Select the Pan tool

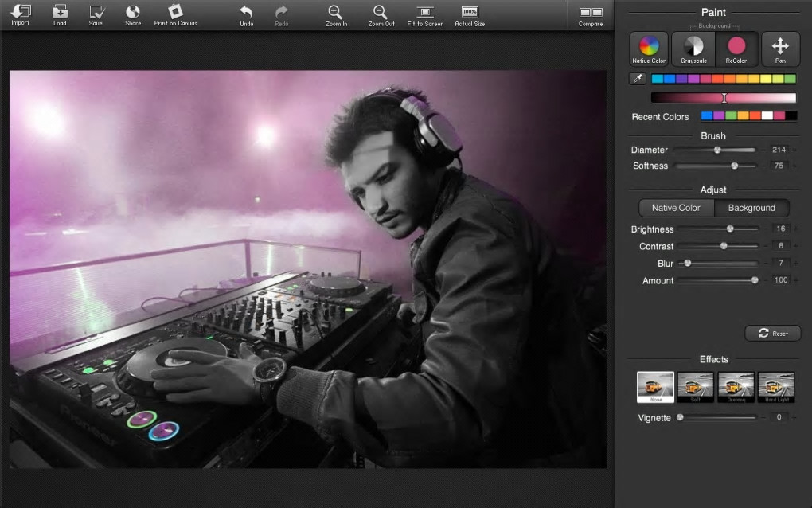(x=780, y=48)
